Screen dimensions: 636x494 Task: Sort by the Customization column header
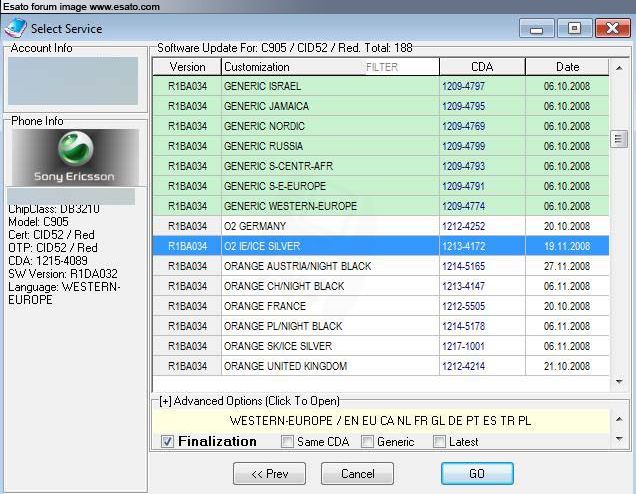click(x=257, y=67)
